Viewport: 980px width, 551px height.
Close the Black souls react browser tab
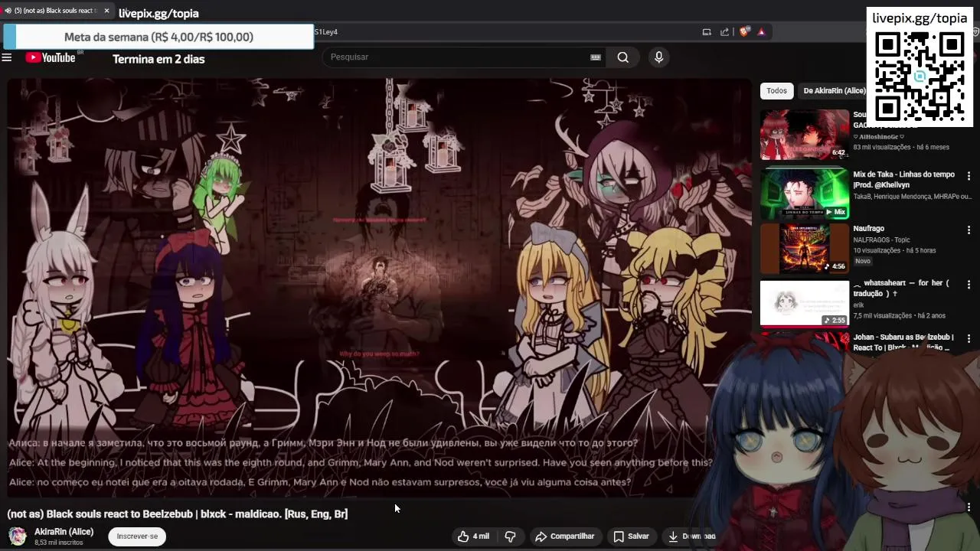coord(106,11)
